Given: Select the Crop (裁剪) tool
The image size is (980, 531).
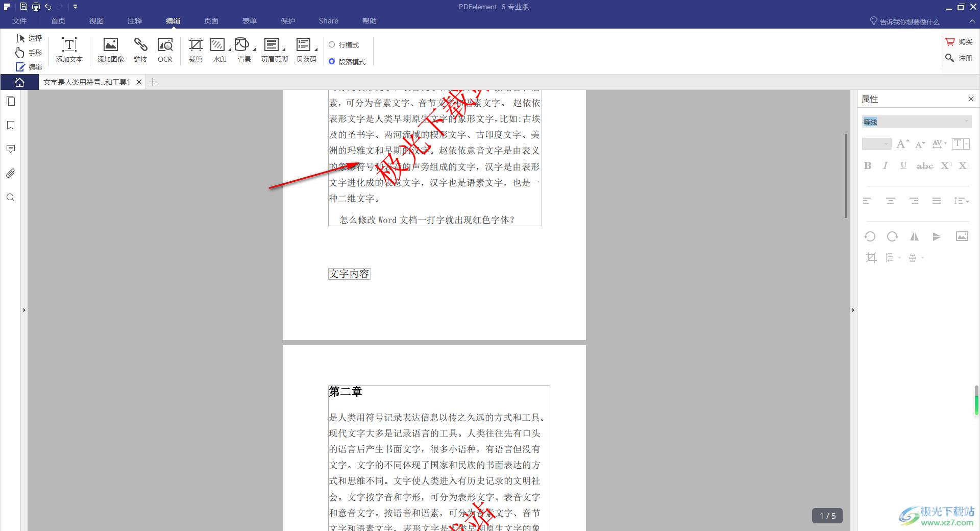Looking at the screenshot, I should pos(195,50).
